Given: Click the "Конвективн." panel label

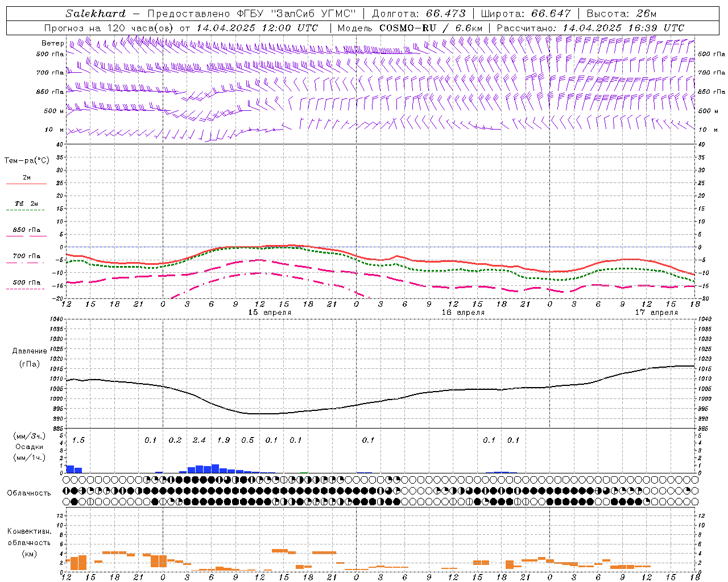Looking at the screenshot, I should point(29,531).
